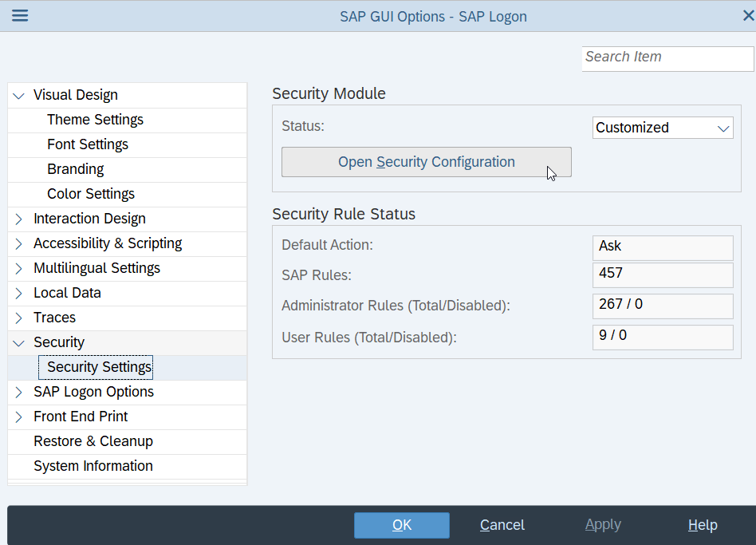Screen dimensions: 756x545
Task: Expand the Local Data chevron
Action: coord(19,293)
